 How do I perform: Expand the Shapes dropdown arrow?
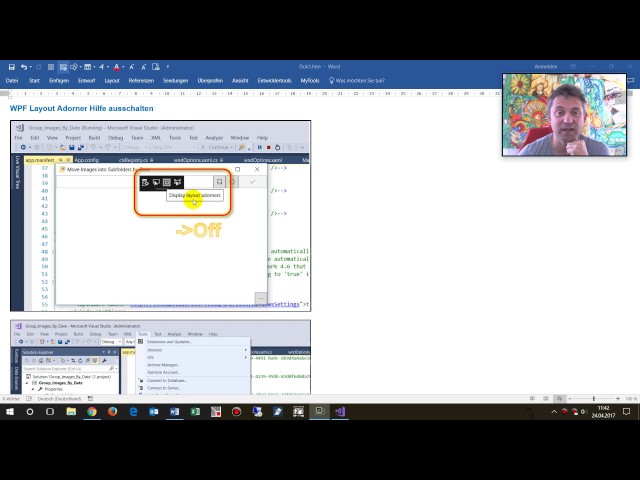click(80, 67)
